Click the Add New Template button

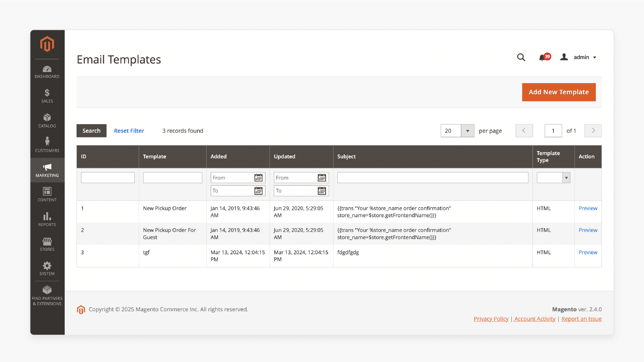tap(558, 92)
